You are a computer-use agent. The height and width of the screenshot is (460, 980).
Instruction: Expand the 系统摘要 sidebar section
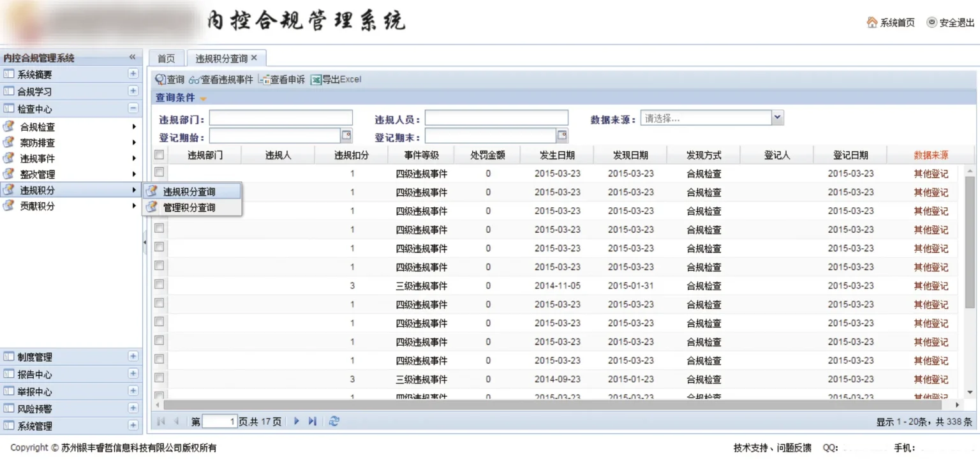click(x=133, y=74)
